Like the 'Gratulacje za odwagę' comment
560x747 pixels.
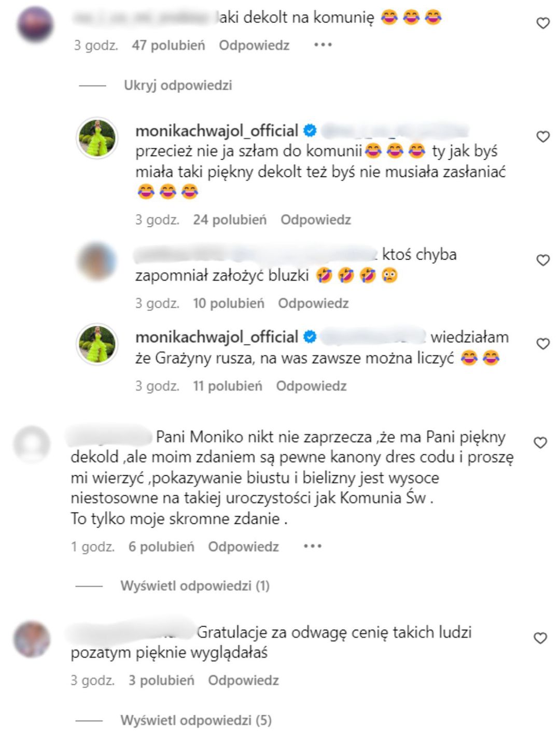tap(540, 638)
